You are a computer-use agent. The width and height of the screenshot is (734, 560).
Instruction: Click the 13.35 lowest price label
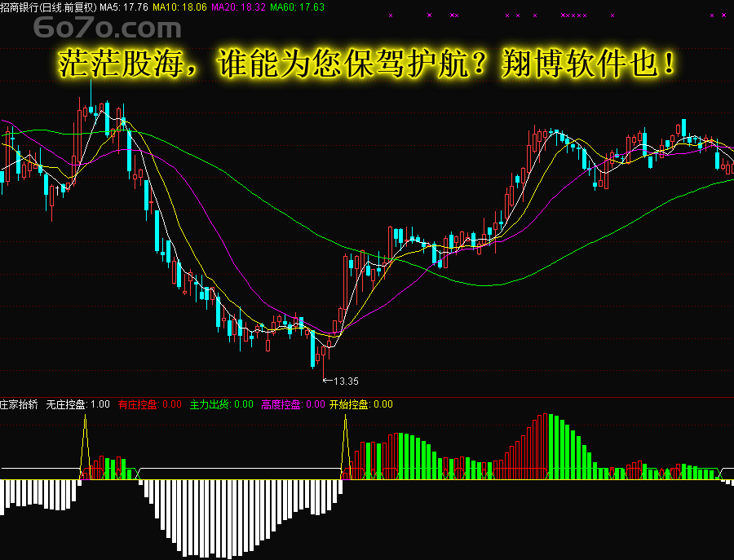click(x=346, y=381)
